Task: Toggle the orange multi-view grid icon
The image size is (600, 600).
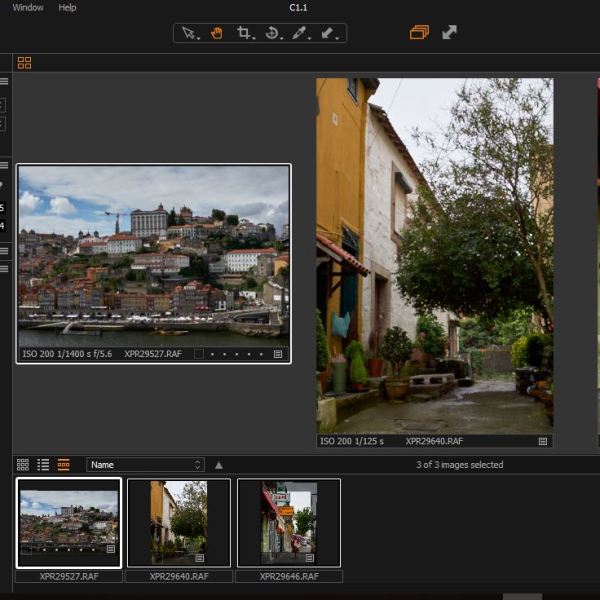Action: click(24, 63)
